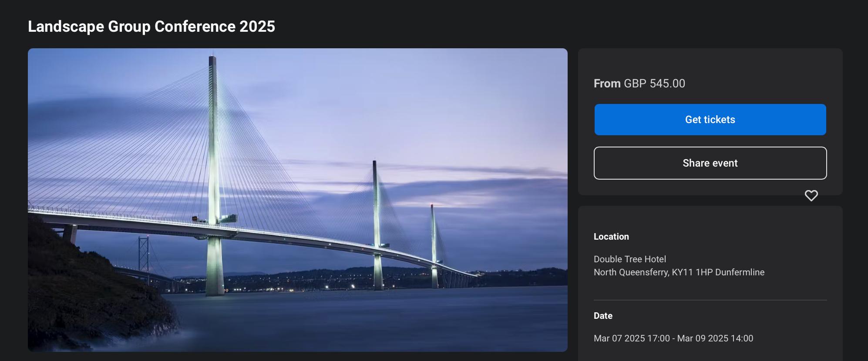Click the Double Tree Hotel venue name
868x361 pixels.
[629, 259]
